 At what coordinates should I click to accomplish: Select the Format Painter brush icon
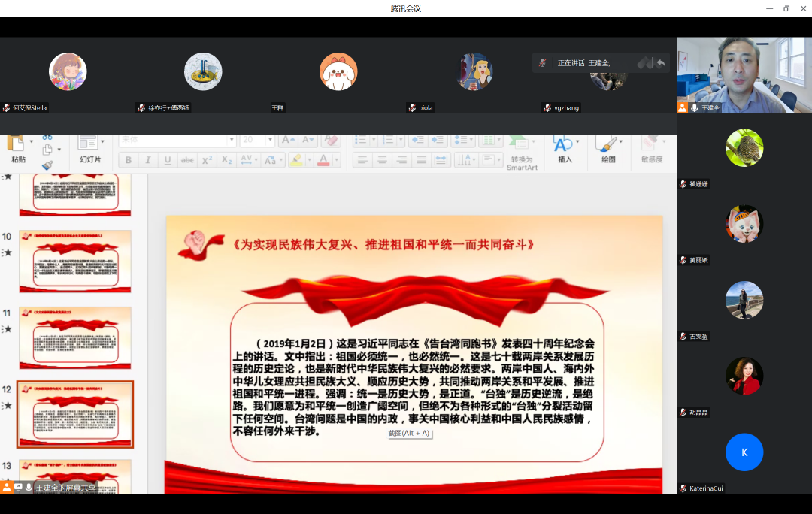47,165
